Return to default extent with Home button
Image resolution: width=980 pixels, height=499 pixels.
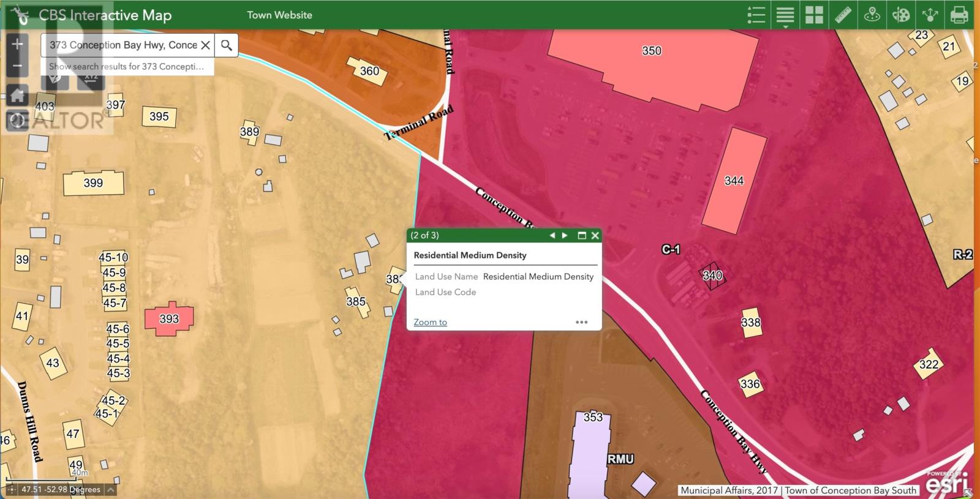tap(17, 95)
